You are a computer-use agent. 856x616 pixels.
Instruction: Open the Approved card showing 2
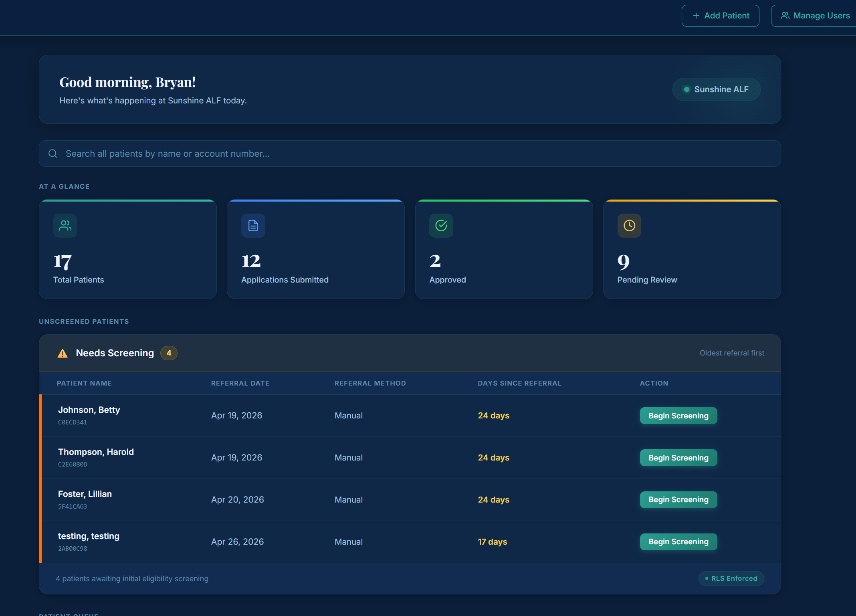(x=504, y=249)
